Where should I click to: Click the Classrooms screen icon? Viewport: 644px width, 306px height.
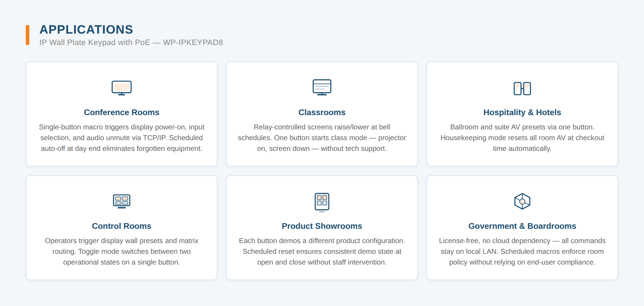point(322,88)
